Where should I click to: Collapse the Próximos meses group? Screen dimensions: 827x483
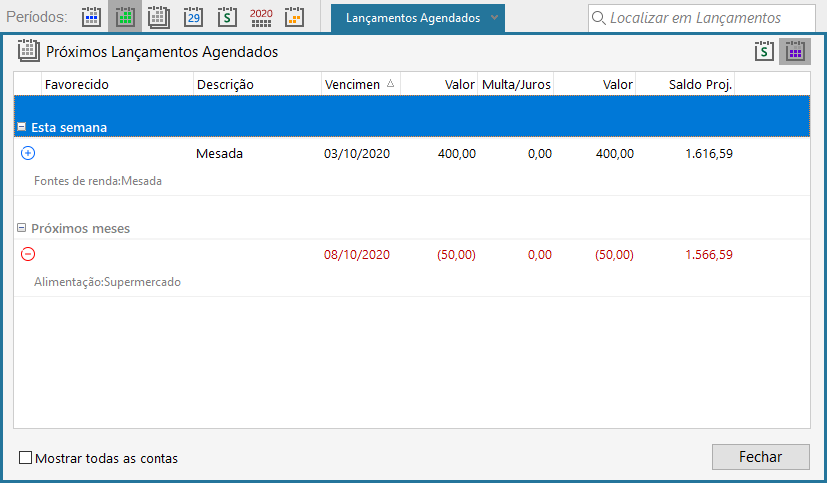22,228
